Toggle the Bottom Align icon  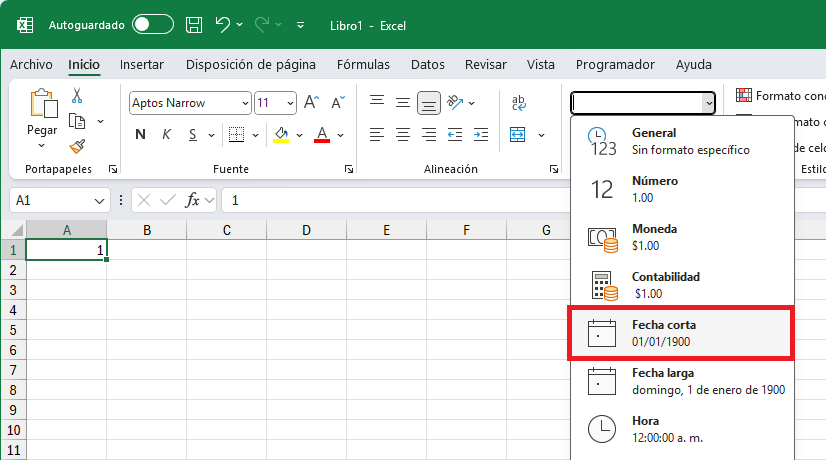click(429, 103)
